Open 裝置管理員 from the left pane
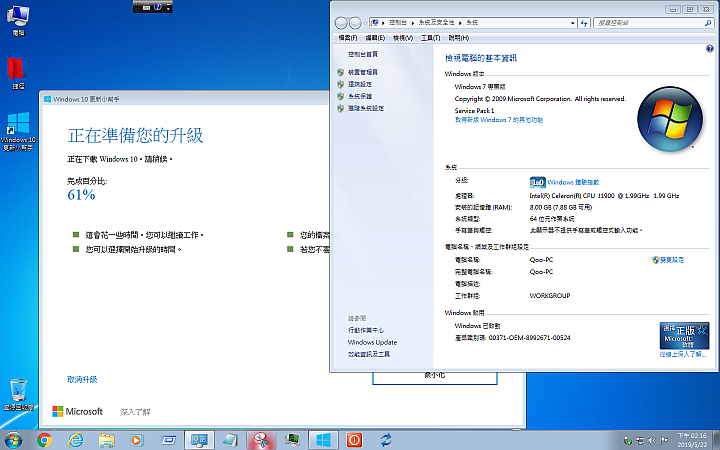The height and width of the screenshot is (450, 720). coord(363,72)
